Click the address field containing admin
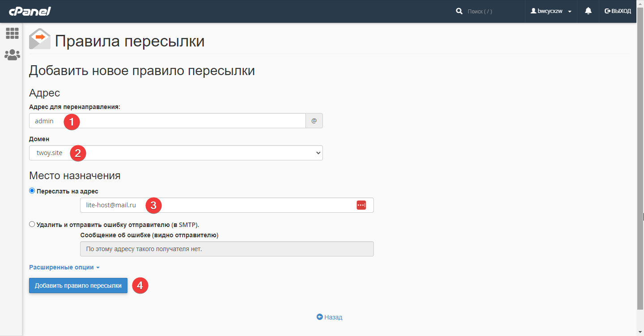The height and width of the screenshot is (336, 644). point(167,121)
